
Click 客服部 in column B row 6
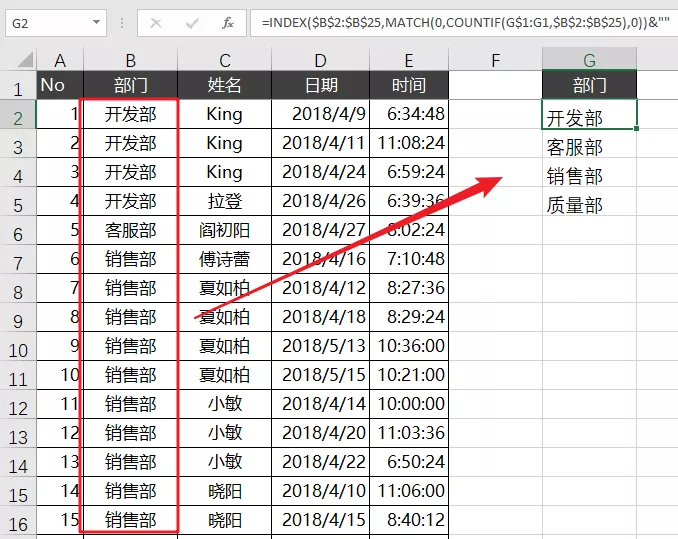[131, 230]
